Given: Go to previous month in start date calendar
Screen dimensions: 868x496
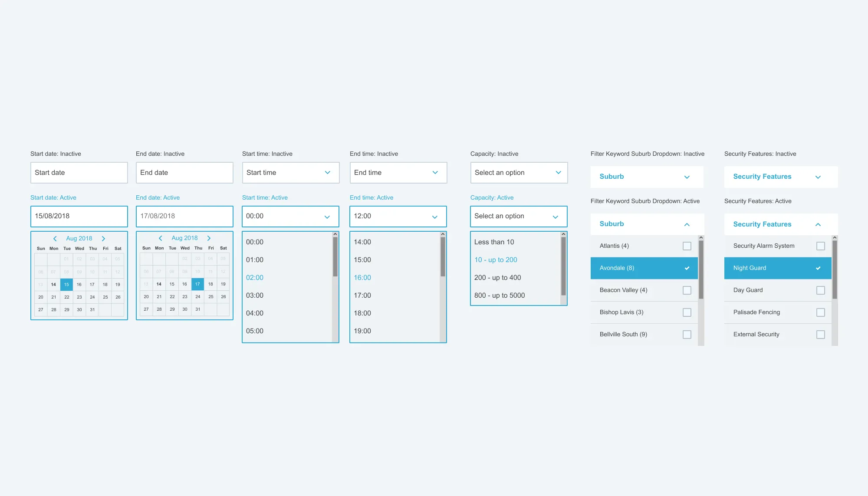Looking at the screenshot, I should (x=55, y=239).
